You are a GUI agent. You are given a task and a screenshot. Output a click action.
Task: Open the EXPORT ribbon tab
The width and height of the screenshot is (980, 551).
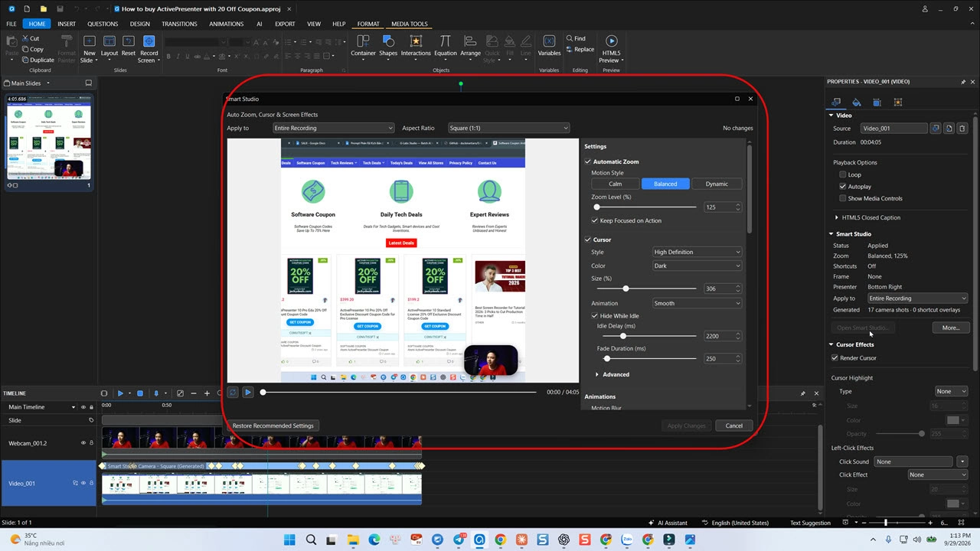click(x=285, y=24)
